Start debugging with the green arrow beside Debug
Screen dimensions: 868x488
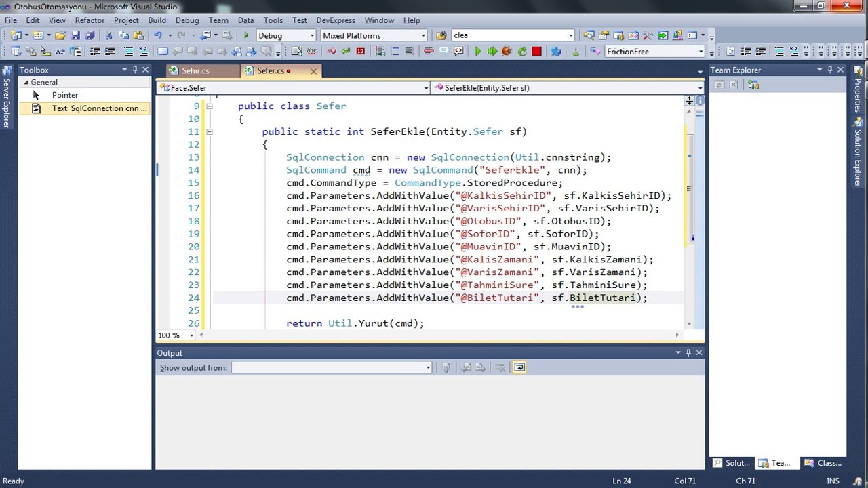pos(246,35)
